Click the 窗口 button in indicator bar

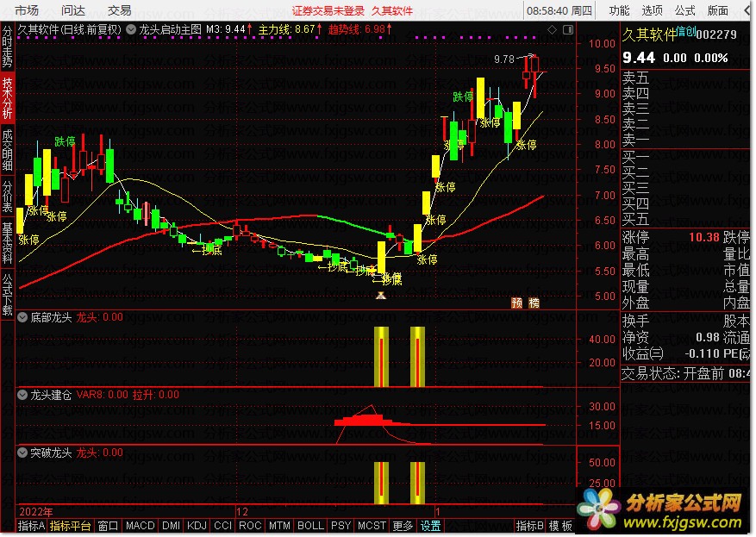108,526
